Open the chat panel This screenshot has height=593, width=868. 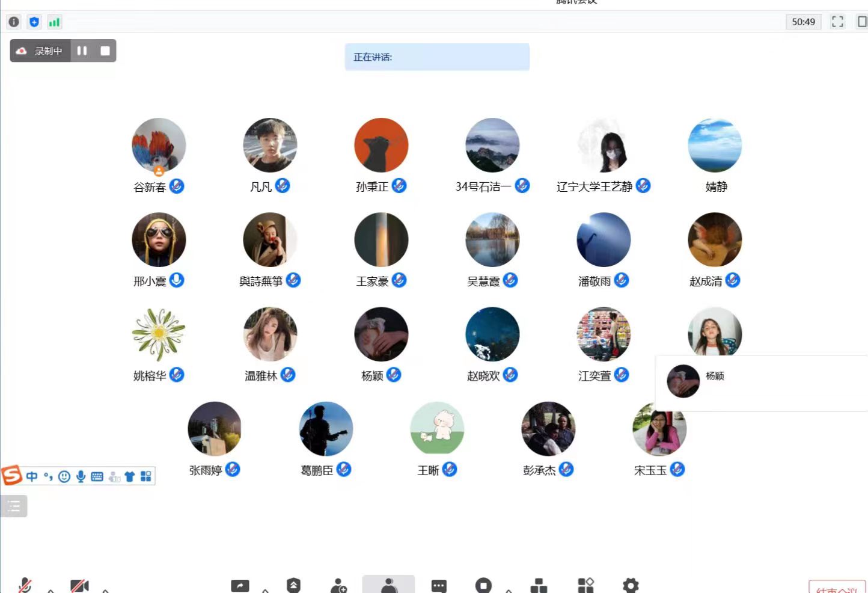[x=439, y=586]
